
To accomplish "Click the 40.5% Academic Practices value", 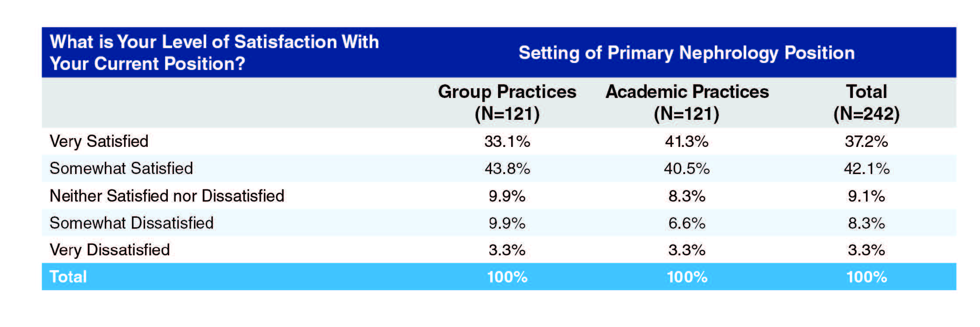I will pos(686,169).
